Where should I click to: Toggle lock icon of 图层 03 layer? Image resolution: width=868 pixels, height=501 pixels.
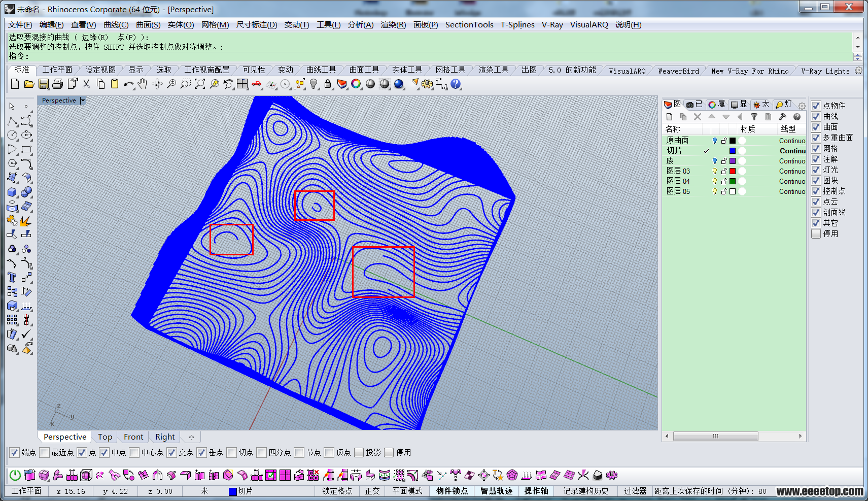point(724,171)
